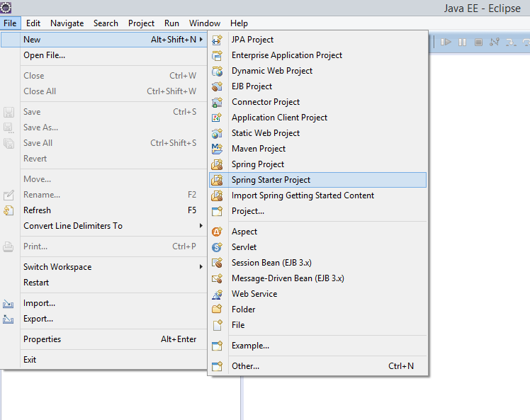Select Servlet entry in New submenu
Viewport: 530px width, 420px height.
[x=317, y=247]
